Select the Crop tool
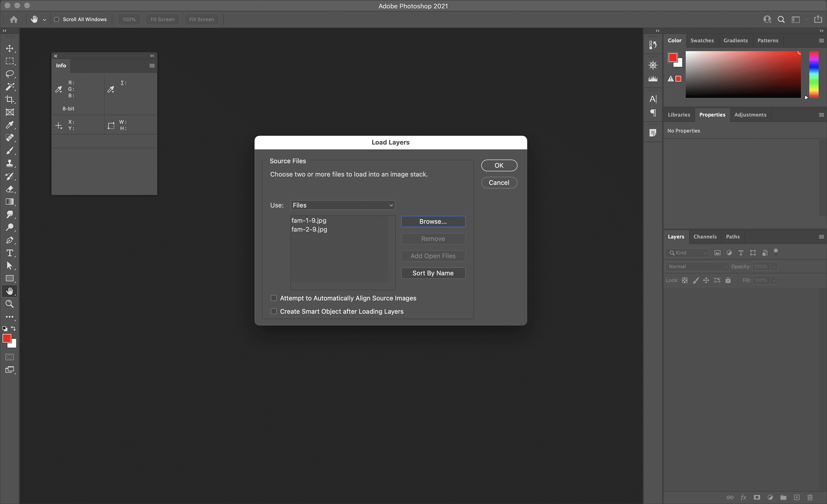 pos(10,99)
